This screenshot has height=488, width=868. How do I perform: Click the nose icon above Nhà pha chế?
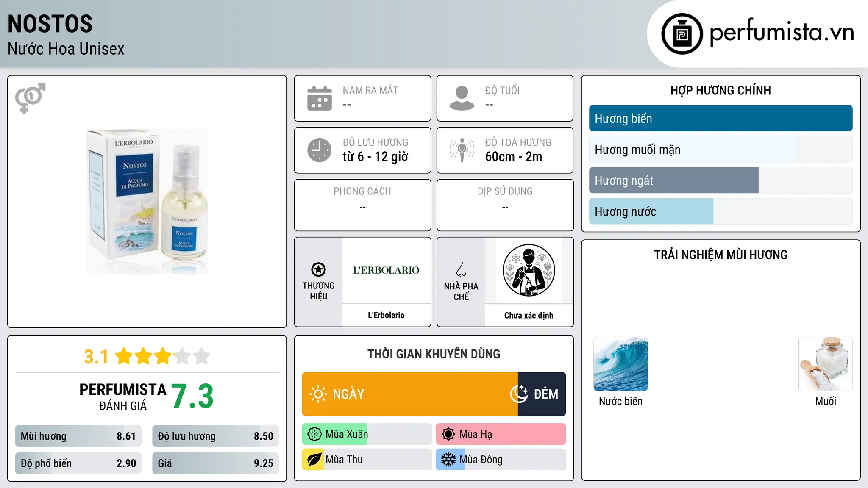click(461, 269)
